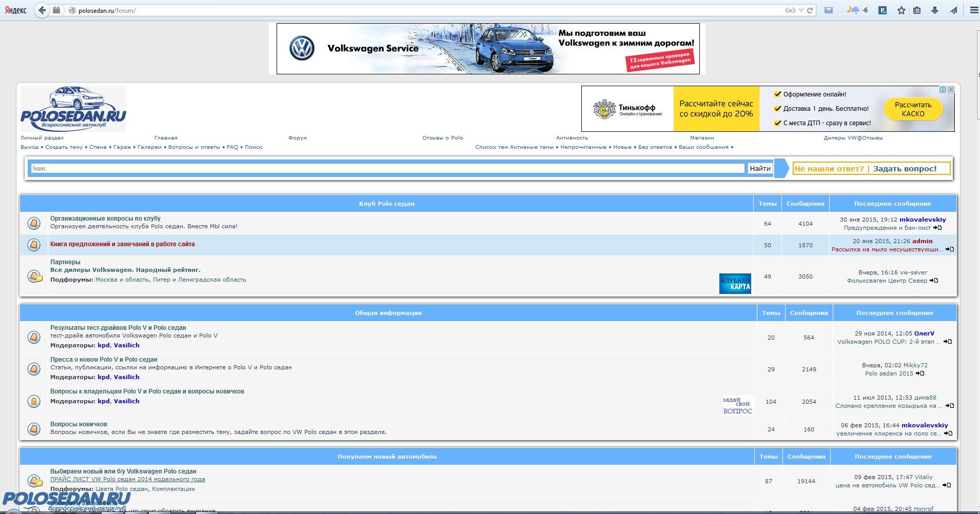980x514 pixels.
Task: Open the 'Форум' navigation menu item
Action: (297, 137)
